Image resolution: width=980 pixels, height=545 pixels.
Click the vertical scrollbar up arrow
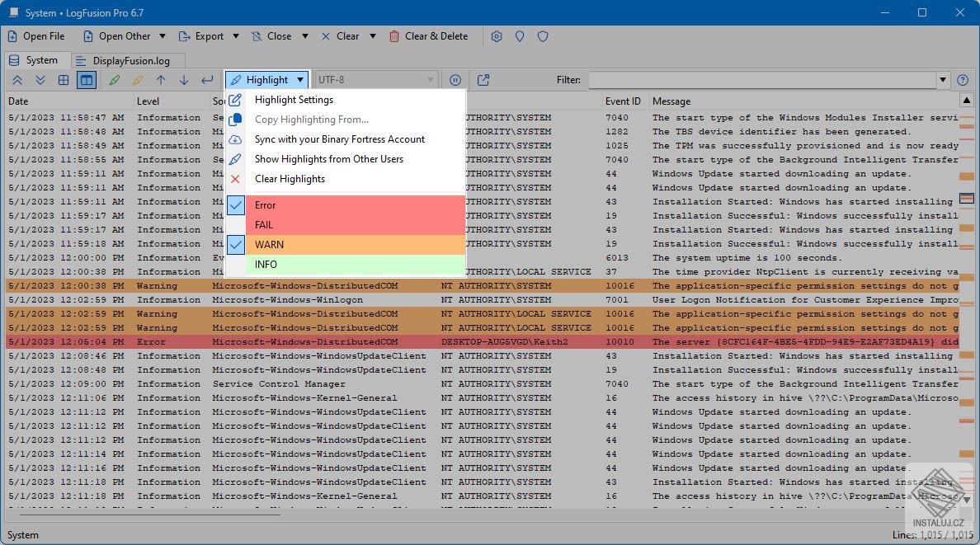(x=966, y=101)
